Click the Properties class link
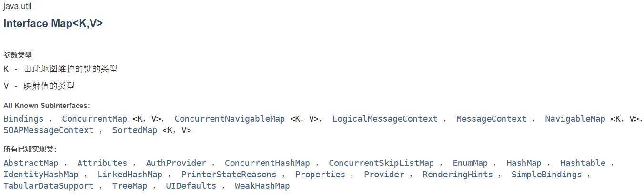 tap(320, 175)
